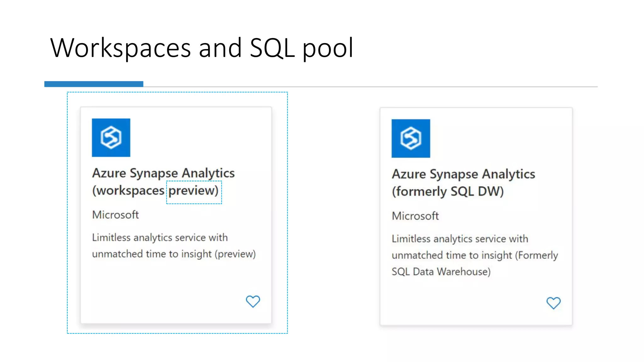
Task: Click the "(workspaces" word in the left card title
Action: [128, 191]
